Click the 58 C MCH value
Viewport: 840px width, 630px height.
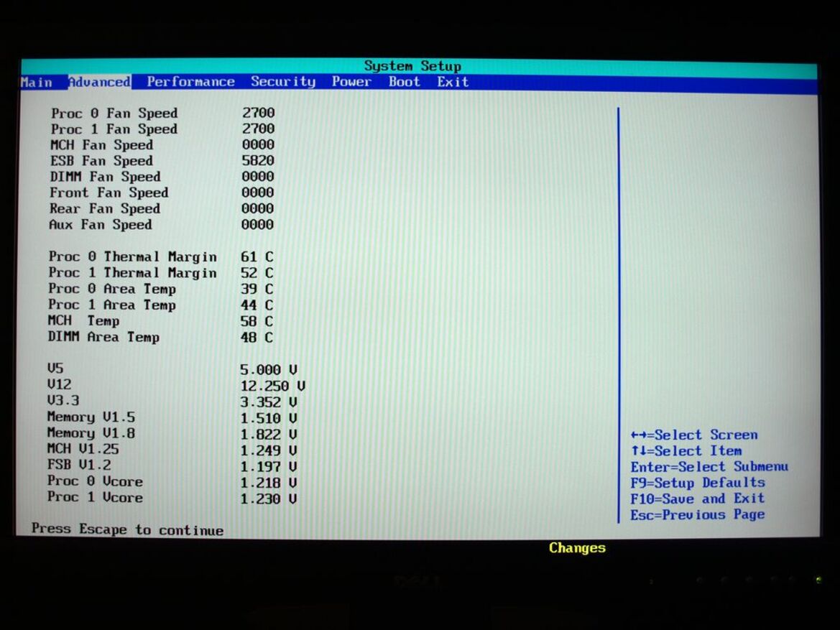point(257,321)
